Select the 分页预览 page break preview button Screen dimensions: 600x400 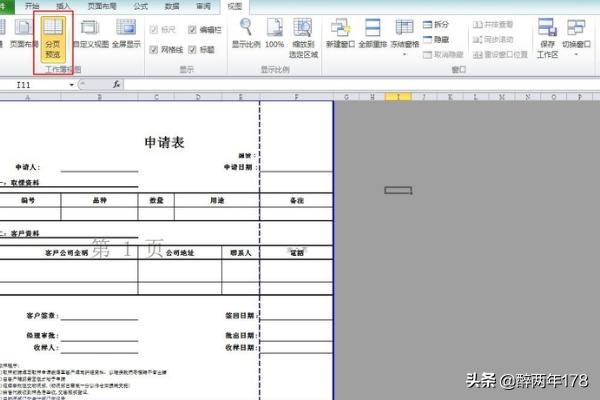(x=53, y=40)
